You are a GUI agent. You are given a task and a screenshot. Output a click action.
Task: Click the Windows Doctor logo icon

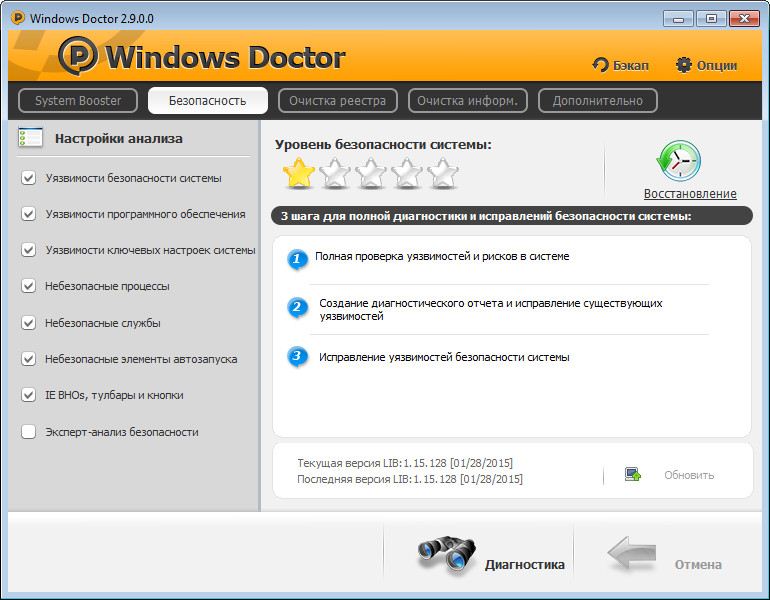pyautogui.click(x=78, y=55)
